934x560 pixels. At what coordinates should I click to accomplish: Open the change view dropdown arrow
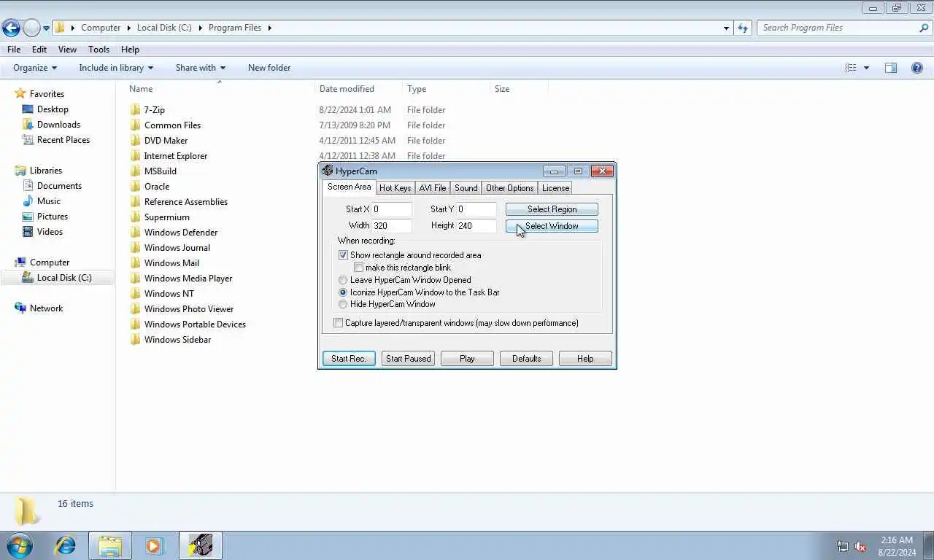tap(866, 68)
